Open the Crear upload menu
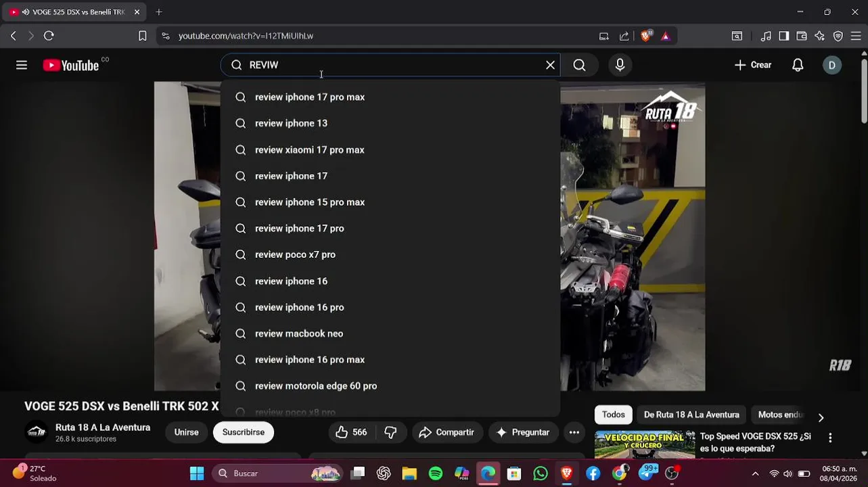 (x=753, y=65)
